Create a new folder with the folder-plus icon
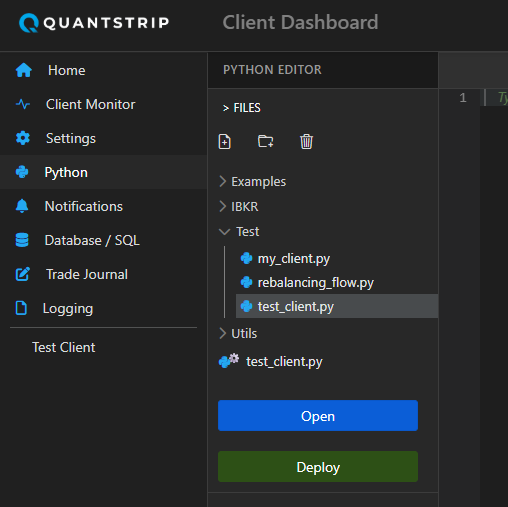 (266, 141)
